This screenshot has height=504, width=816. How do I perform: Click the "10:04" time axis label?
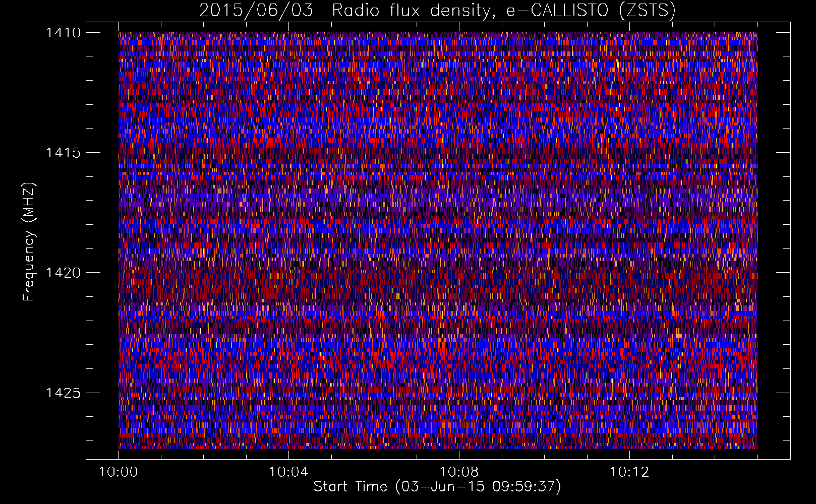(x=288, y=472)
